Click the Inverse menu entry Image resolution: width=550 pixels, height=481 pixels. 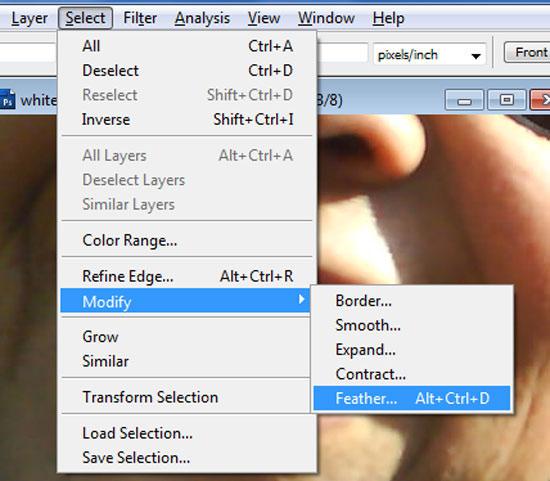[x=187, y=120]
